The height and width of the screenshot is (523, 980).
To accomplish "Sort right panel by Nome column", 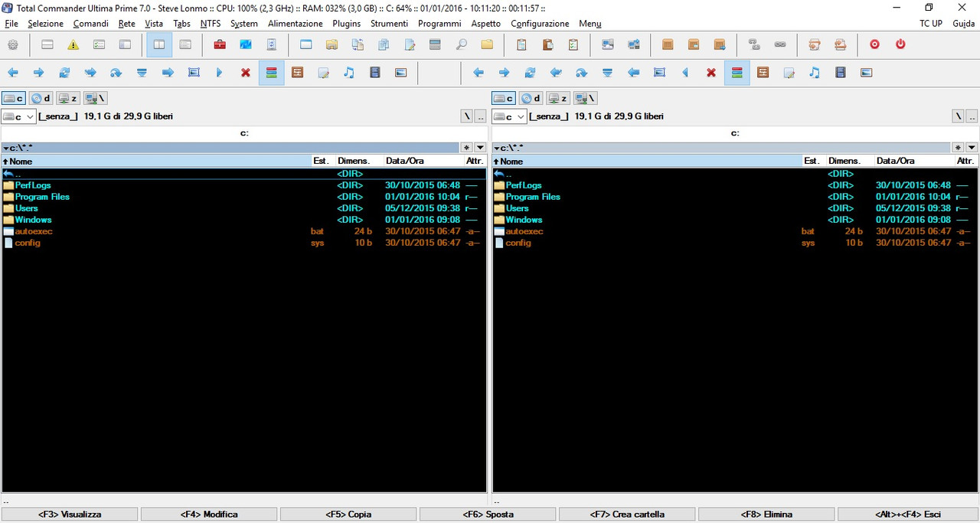I will point(647,161).
